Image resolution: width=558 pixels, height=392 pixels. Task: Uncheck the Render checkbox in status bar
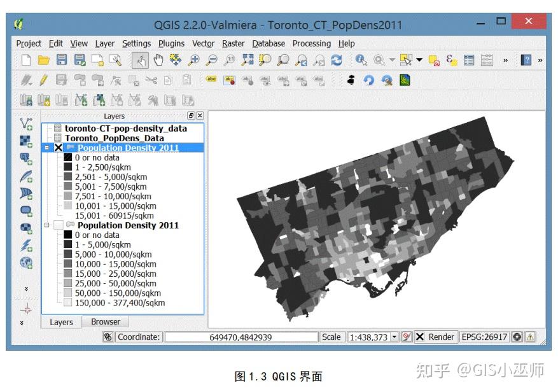419,337
